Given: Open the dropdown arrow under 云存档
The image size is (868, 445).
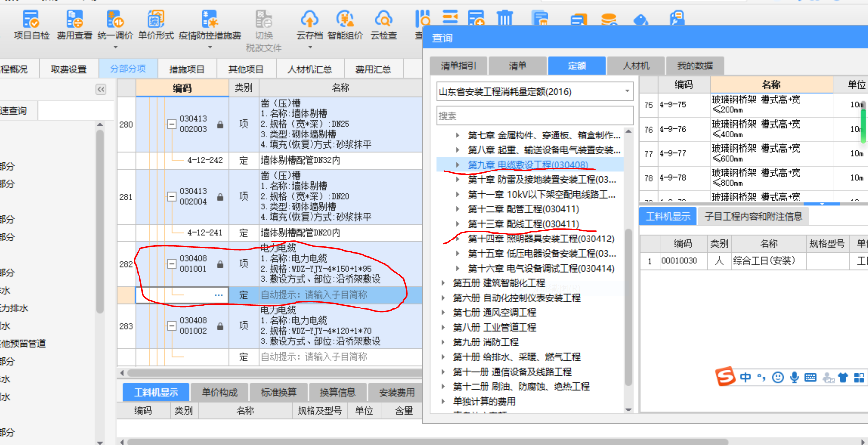Looking at the screenshot, I should point(310,47).
